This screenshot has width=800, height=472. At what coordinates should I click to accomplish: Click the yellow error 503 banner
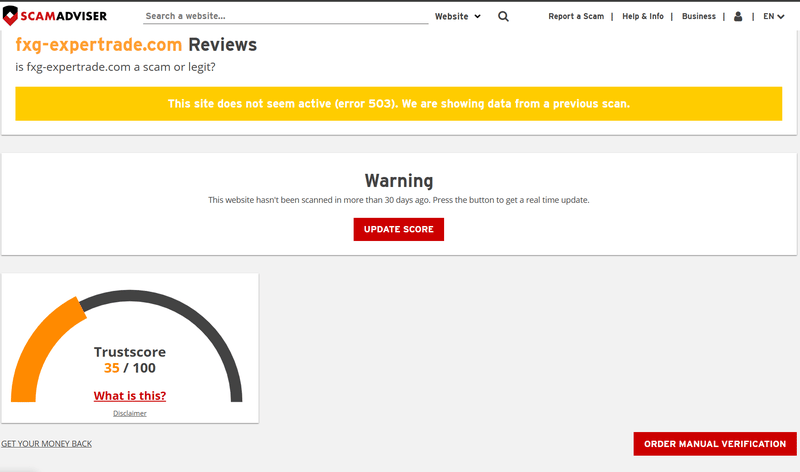[398, 104]
